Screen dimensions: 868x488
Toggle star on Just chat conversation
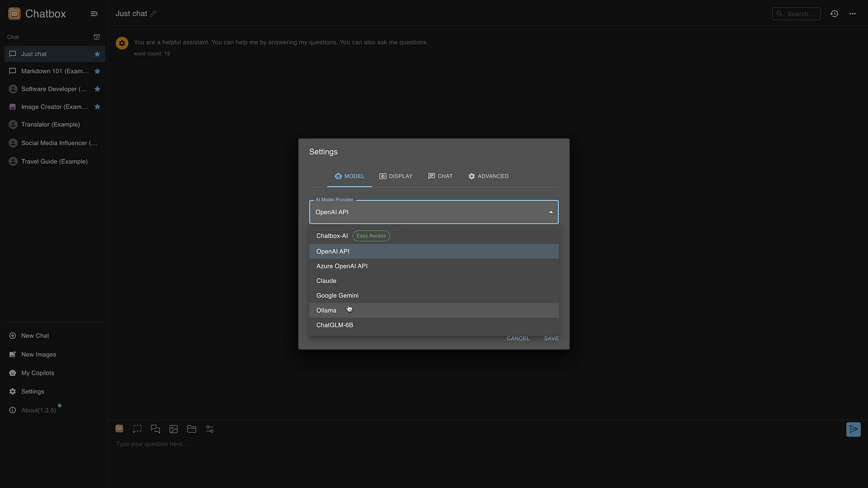(97, 54)
